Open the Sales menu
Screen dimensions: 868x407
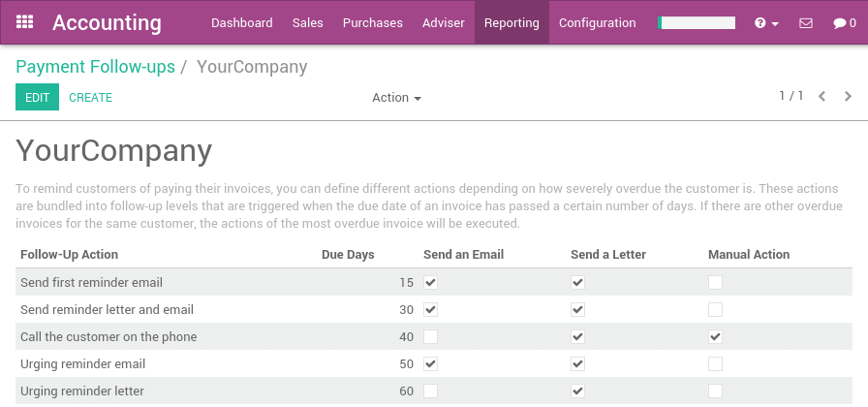point(307,23)
